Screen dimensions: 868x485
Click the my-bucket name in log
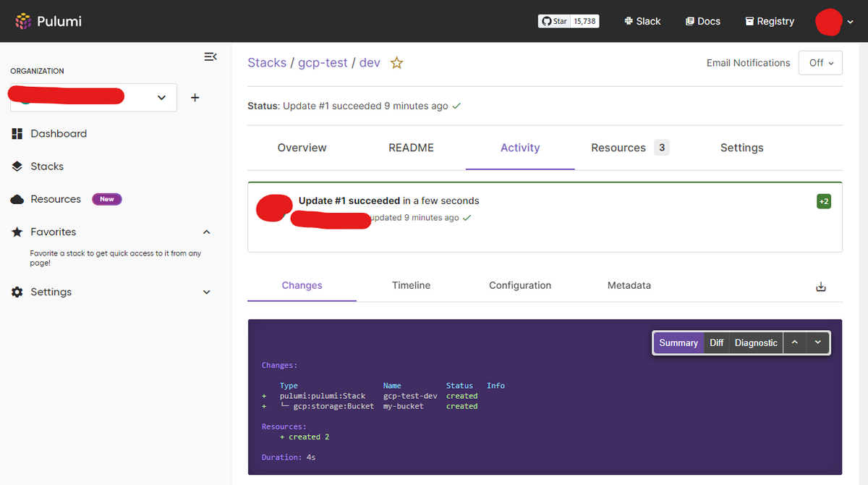[404, 406]
